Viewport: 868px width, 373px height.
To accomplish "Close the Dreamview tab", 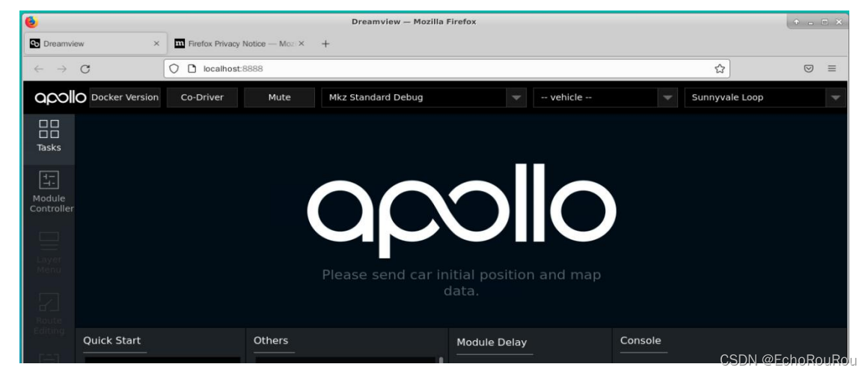I will pyautogui.click(x=156, y=43).
